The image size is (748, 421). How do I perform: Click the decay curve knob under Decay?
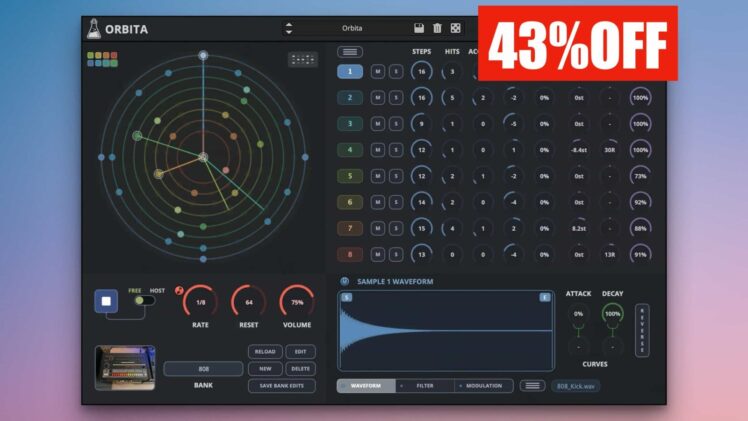(613, 347)
